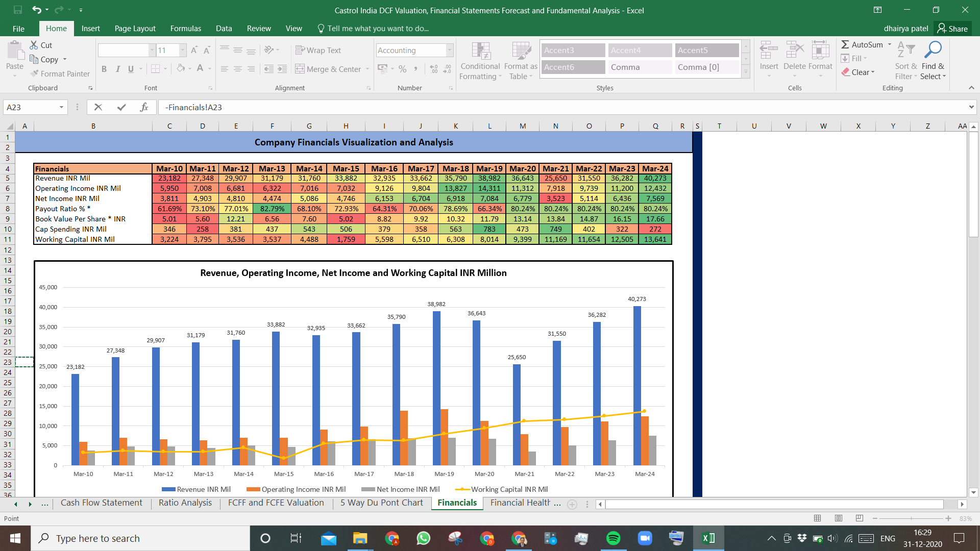The height and width of the screenshot is (551, 980).
Task: Expand Merge & Center options arrow
Action: (367, 69)
